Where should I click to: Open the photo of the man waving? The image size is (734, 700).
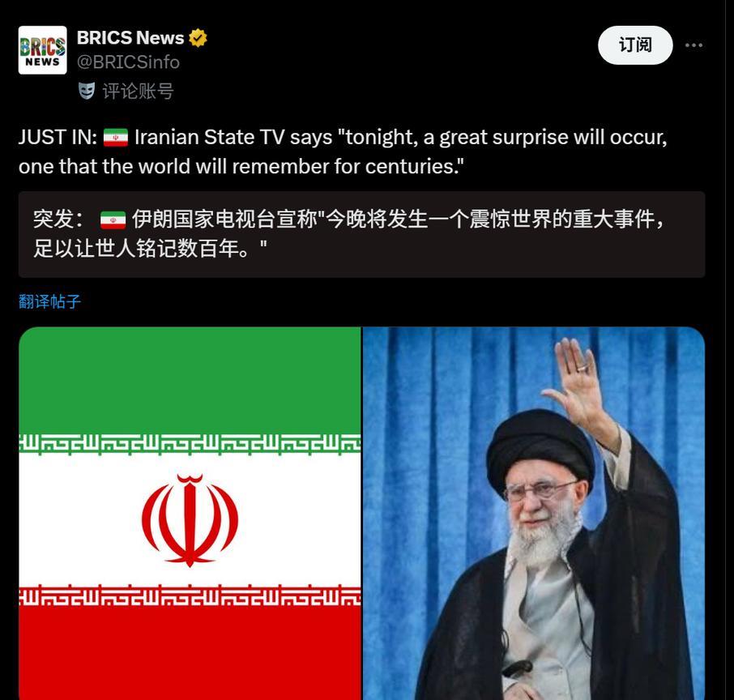tap(534, 513)
